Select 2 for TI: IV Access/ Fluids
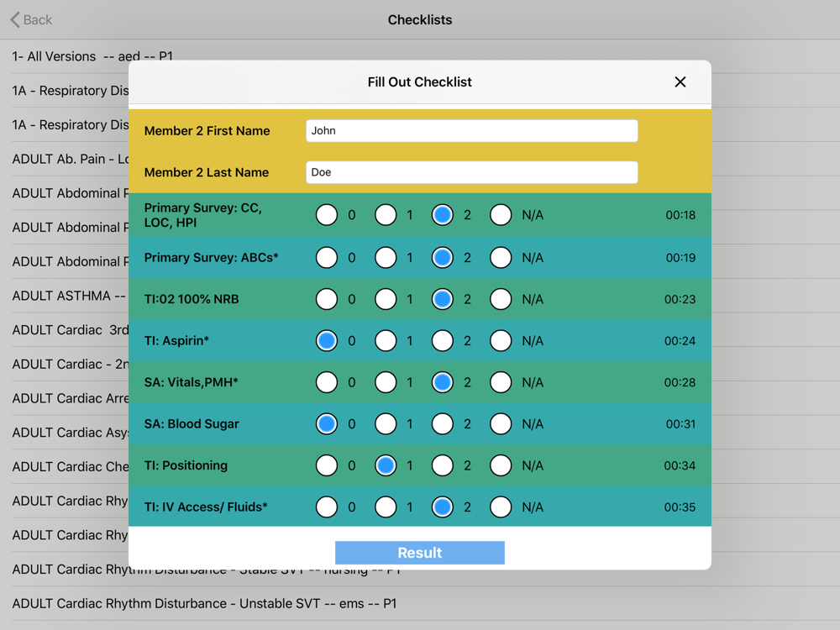840x630 pixels. point(443,507)
